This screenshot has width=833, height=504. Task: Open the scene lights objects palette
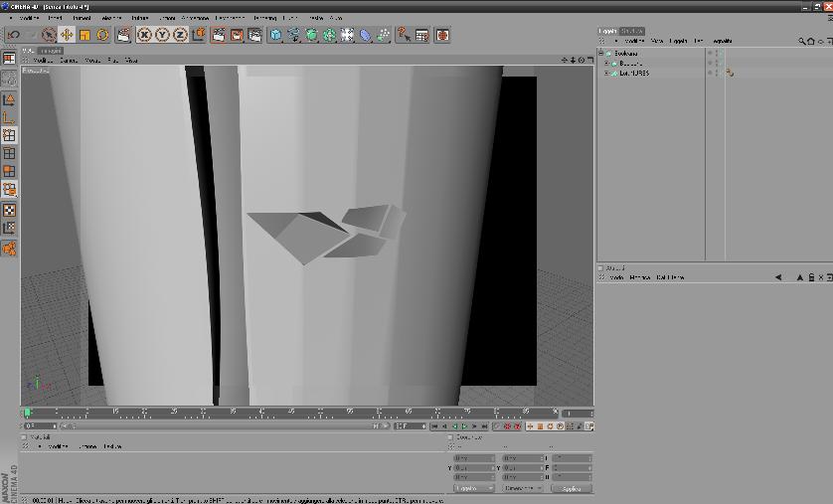347,35
